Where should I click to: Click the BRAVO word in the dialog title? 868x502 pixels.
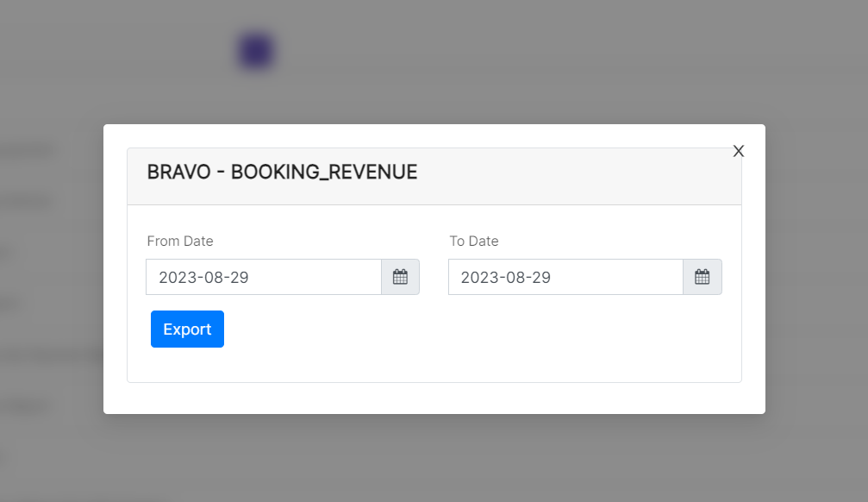coord(178,173)
